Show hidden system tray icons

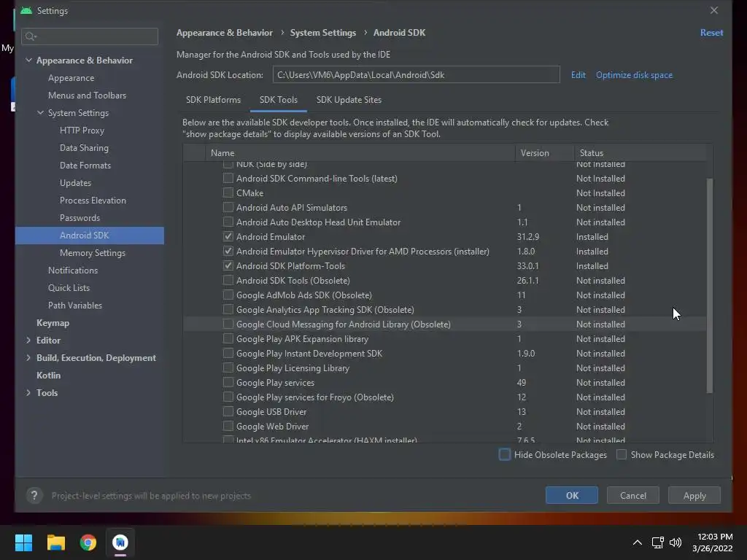[637, 542]
